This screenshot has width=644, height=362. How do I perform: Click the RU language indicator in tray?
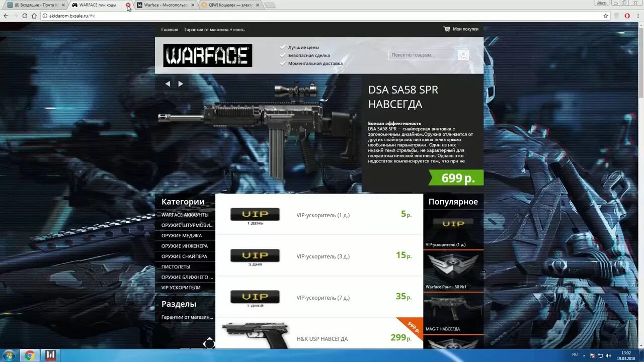[x=575, y=355]
